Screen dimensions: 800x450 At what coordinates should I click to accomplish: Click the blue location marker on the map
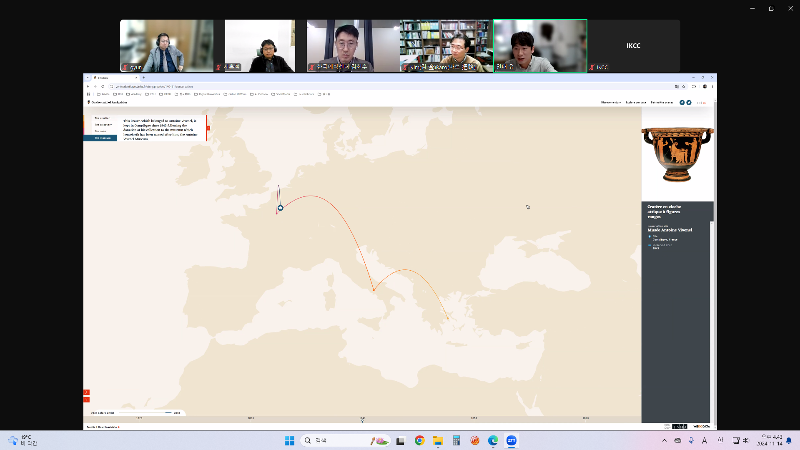(x=281, y=208)
